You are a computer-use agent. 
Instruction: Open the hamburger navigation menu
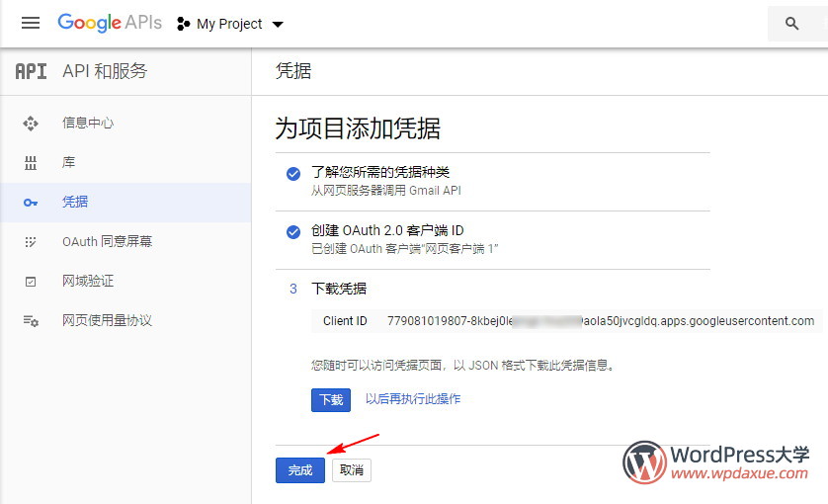point(31,23)
